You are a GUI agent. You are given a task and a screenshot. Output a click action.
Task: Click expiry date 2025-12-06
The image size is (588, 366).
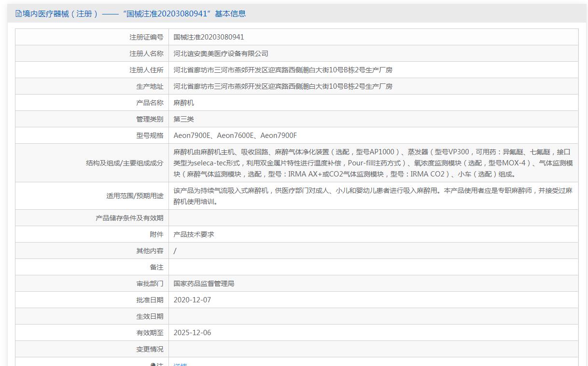coord(192,333)
